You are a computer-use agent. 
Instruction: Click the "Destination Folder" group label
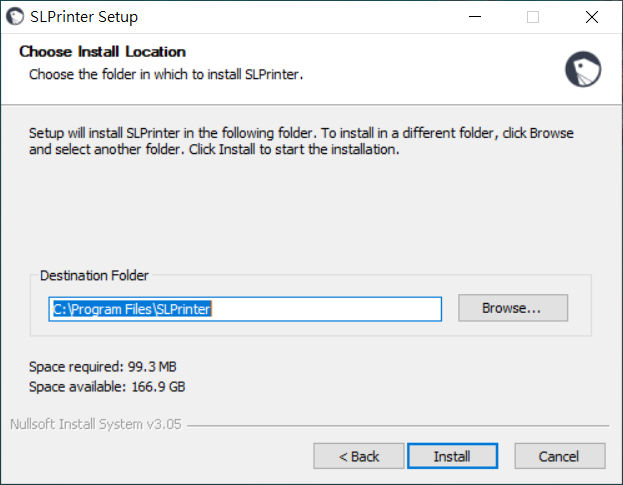pyautogui.click(x=94, y=275)
